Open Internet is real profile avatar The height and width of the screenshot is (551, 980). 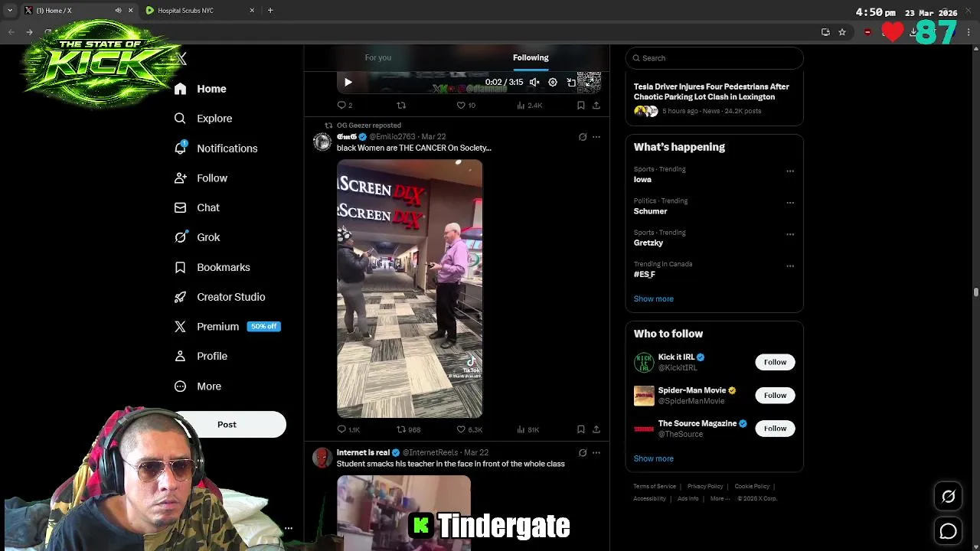[x=322, y=458]
